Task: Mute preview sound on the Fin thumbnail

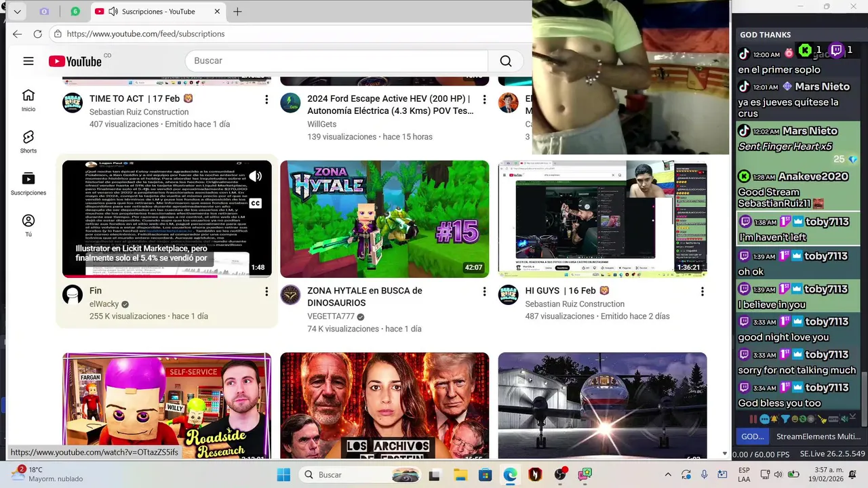Action: tap(256, 177)
